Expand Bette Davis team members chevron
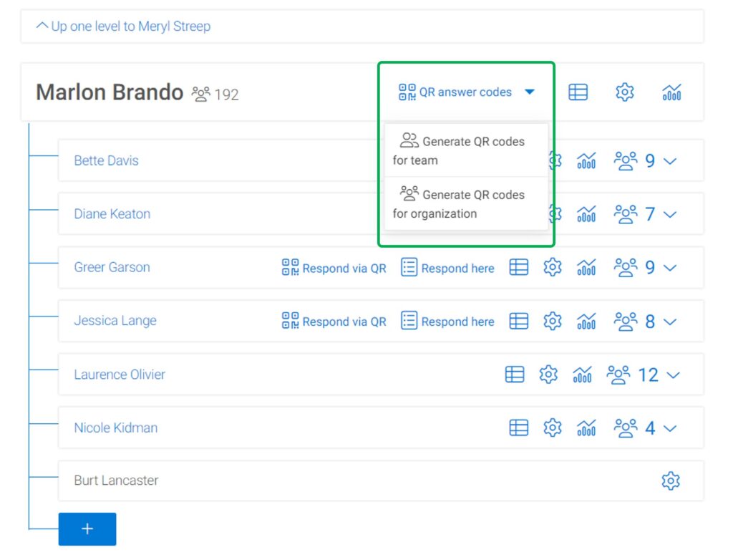733x560 pixels. pyautogui.click(x=670, y=161)
